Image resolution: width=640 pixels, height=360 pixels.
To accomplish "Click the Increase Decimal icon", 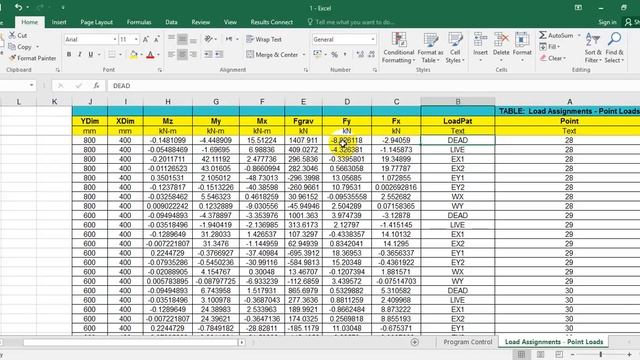I will 360,54.
